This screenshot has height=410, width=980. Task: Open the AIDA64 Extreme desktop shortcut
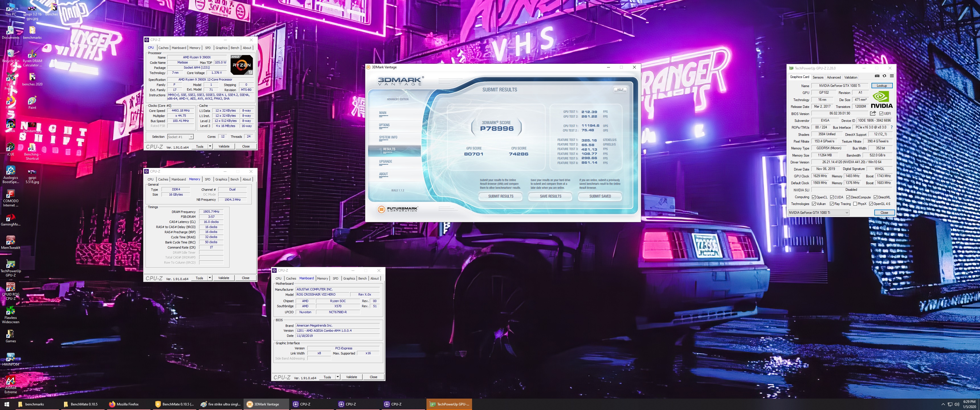11,385
